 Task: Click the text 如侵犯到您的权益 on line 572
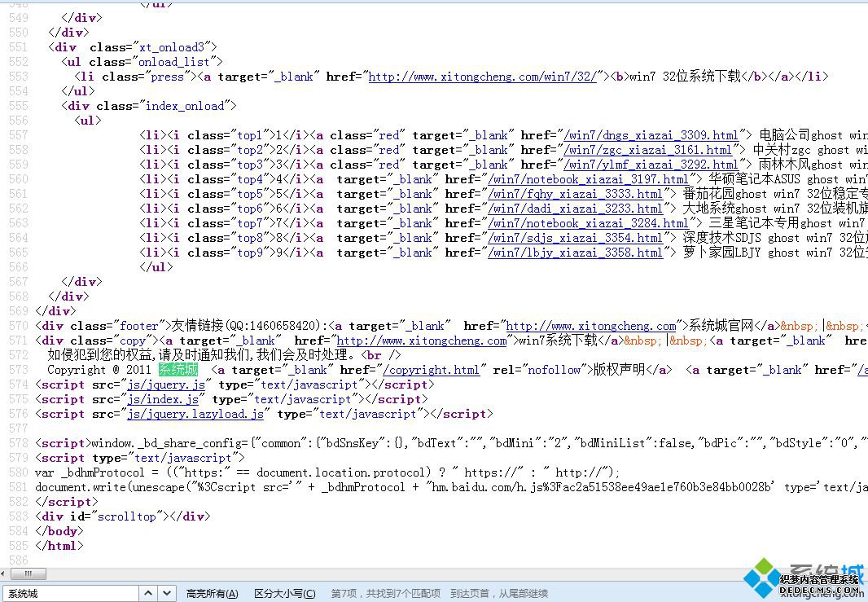pos(99,355)
